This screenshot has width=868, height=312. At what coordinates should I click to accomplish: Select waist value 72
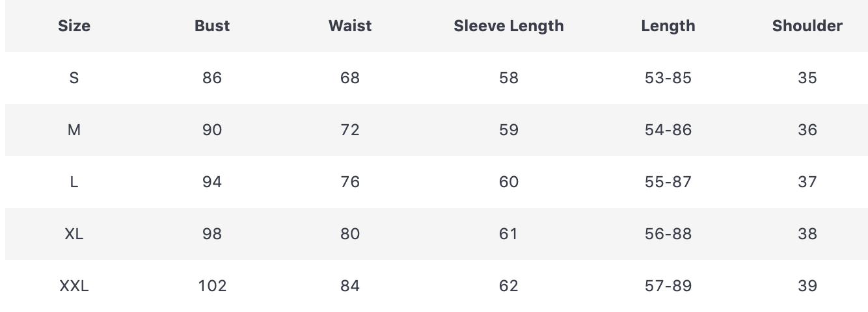click(x=350, y=130)
